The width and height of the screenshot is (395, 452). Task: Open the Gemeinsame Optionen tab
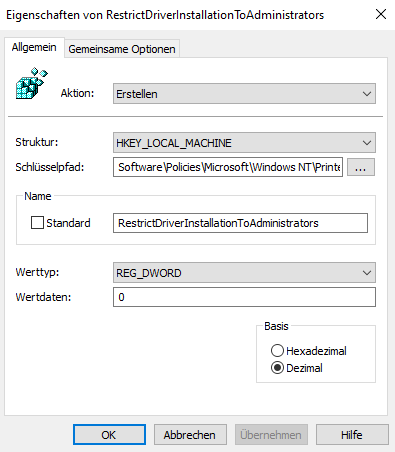(122, 49)
